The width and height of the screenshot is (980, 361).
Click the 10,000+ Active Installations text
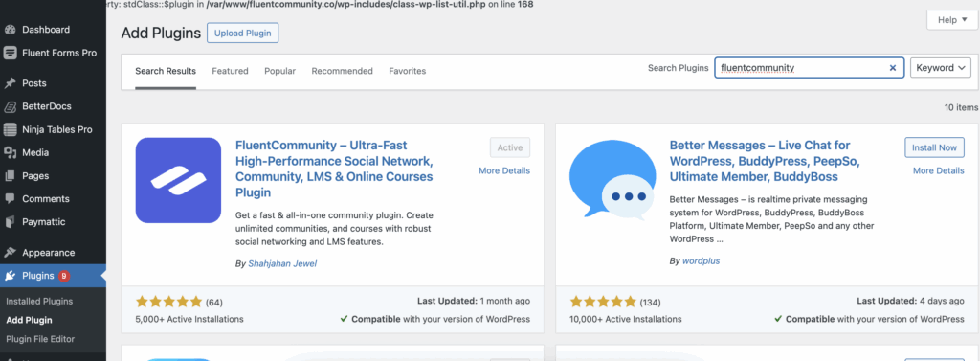(626, 319)
